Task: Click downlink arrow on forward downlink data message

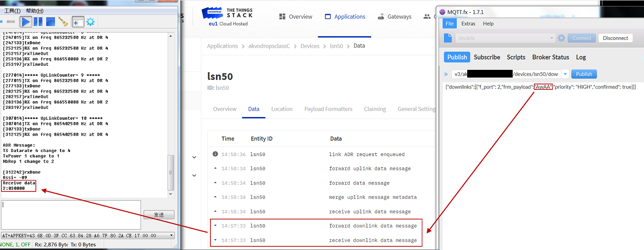Action: [215, 225]
